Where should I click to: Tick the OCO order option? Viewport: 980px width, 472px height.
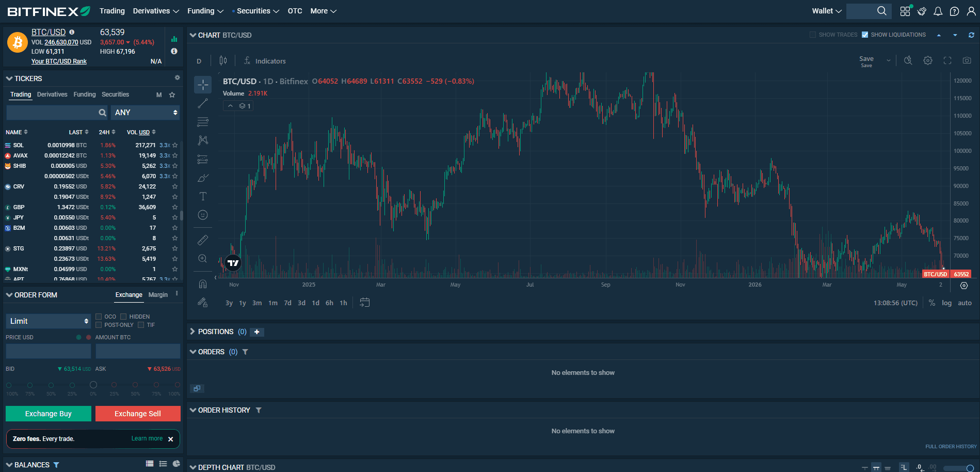[99, 317]
